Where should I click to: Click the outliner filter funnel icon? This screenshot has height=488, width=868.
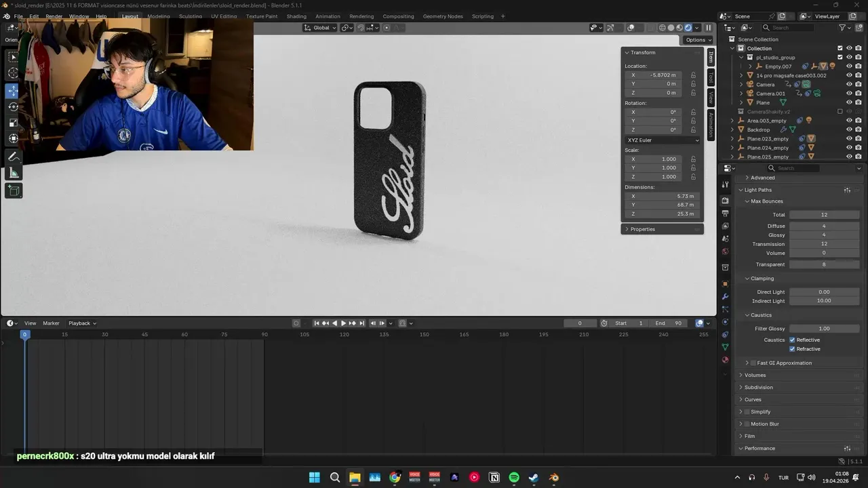(x=843, y=28)
